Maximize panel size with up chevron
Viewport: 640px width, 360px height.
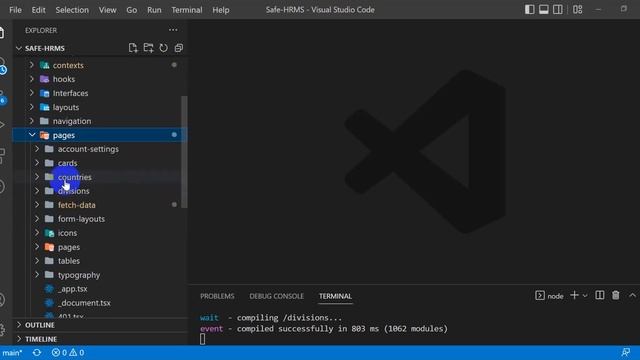[632, 295]
